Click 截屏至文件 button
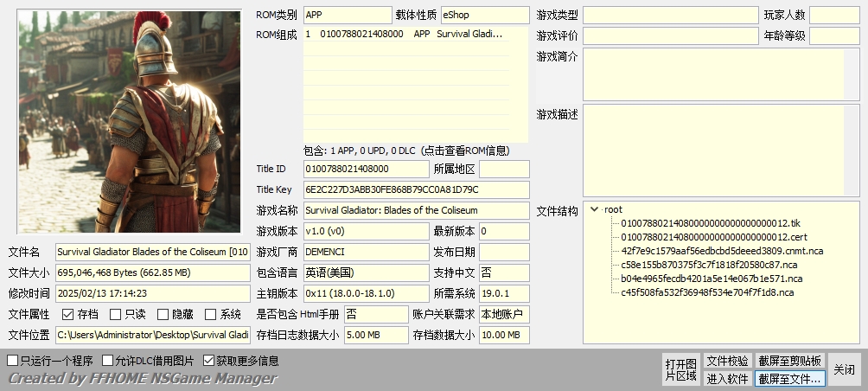Viewport: 868px width, 391px height. tap(790, 378)
